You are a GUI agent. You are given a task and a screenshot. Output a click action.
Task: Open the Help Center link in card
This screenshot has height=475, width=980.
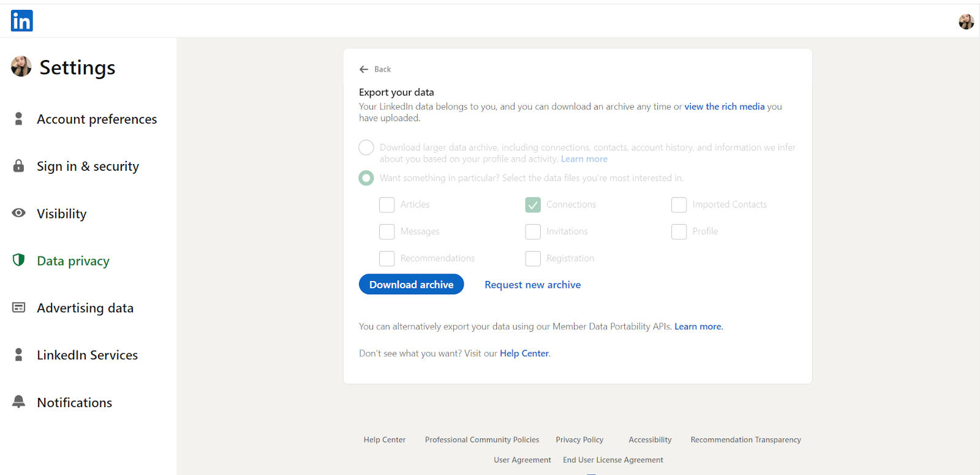click(x=524, y=353)
